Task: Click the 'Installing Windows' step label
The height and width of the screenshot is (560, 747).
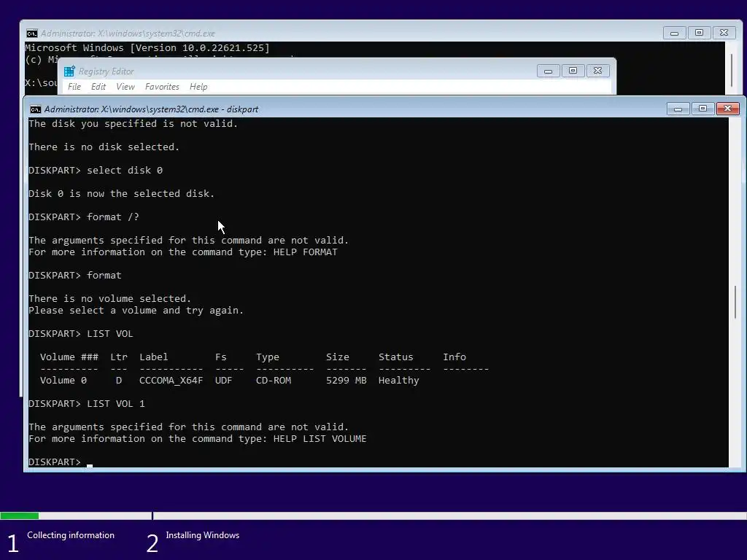Action: 203,535
